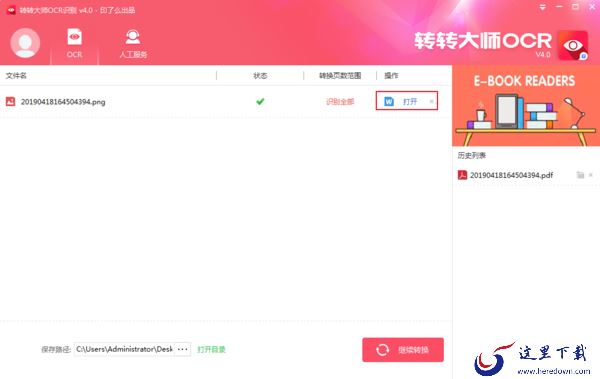Remove the png file with small x
Image resolution: width=600 pixels, height=379 pixels.
click(x=432, y=101)
